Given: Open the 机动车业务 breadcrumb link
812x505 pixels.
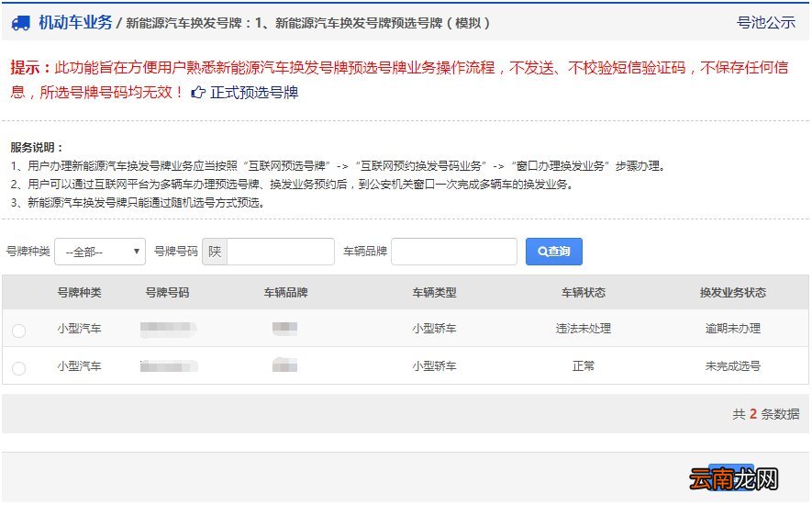Looking at the screenshot, I should pos(75,22).
